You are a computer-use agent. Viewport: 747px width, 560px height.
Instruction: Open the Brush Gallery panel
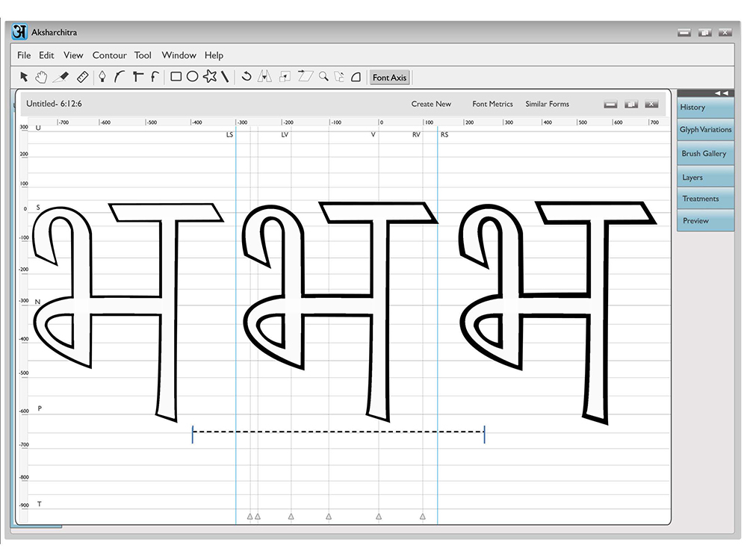point(705,153)
